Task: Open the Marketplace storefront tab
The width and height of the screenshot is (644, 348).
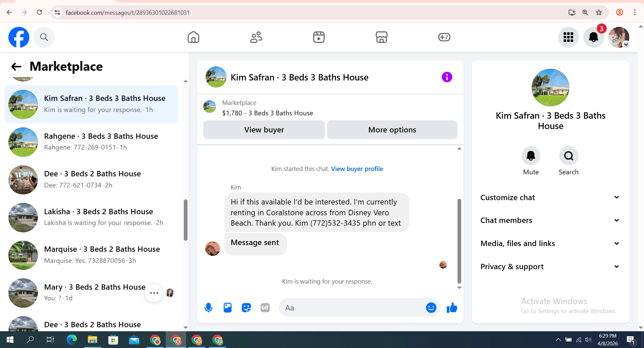Action: 382,37
